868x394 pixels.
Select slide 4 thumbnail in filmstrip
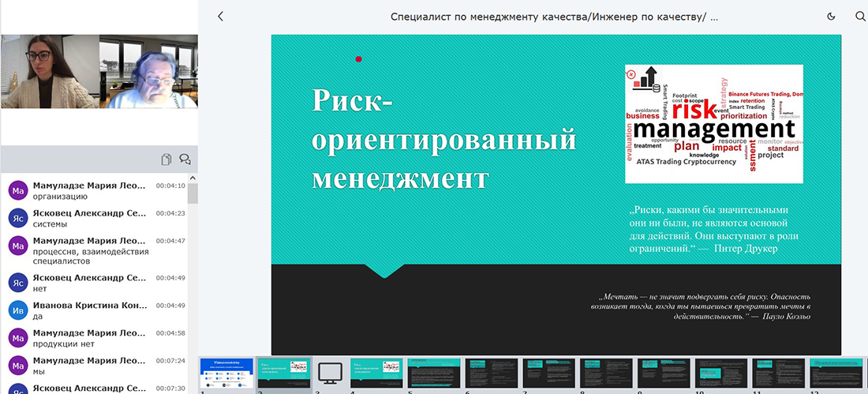coord(377,373)
